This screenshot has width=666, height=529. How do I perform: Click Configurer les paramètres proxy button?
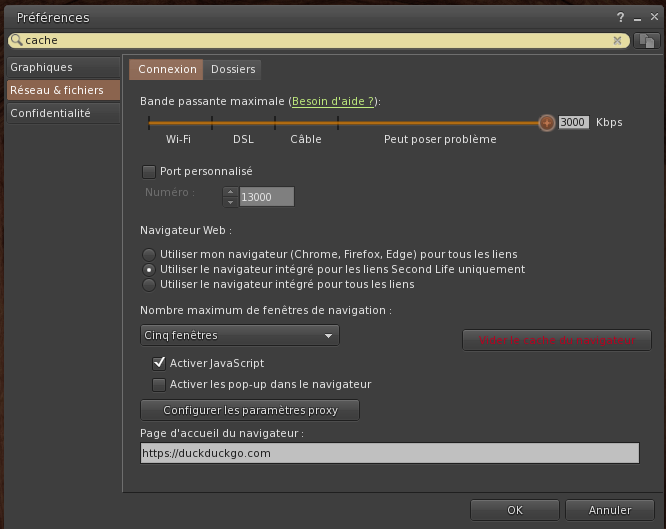pyautogui.click(x=250, y=410)
